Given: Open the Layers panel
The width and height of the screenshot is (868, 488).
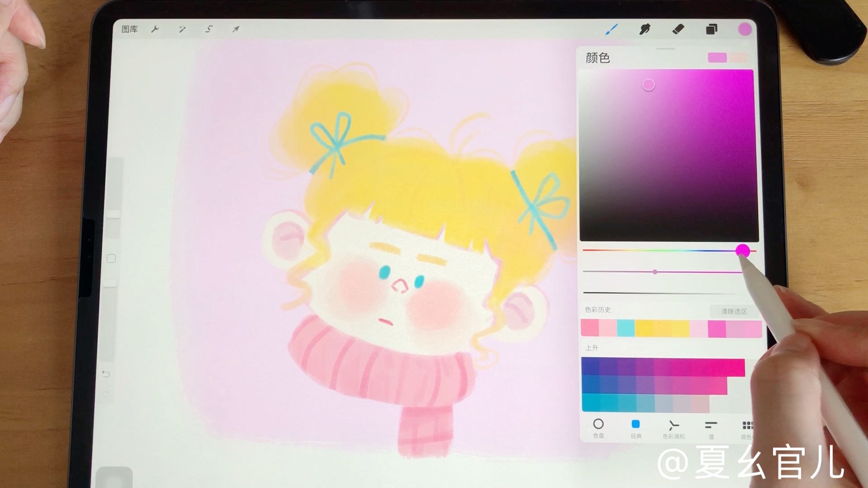Looking at the screenshot, I should 711,29.
